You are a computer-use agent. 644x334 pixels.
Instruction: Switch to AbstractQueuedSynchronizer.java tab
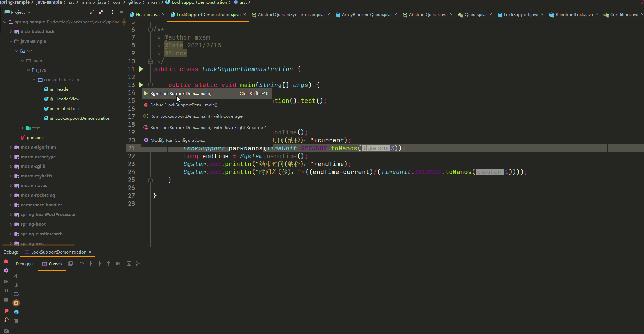pos(291,14)
